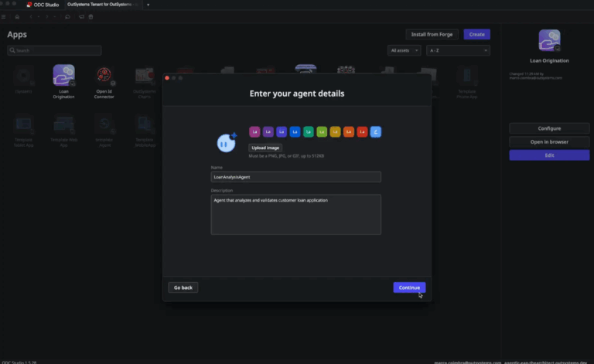Select the OutSystems Charts app icon
This screenshot has height=364, width=594.
tap(145, 76)
